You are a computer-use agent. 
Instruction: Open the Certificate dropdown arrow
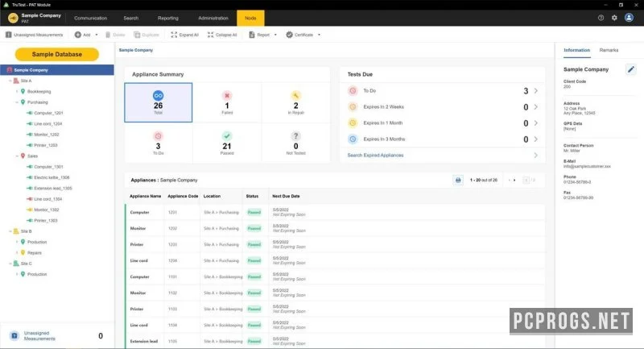(x=319, y=35)
